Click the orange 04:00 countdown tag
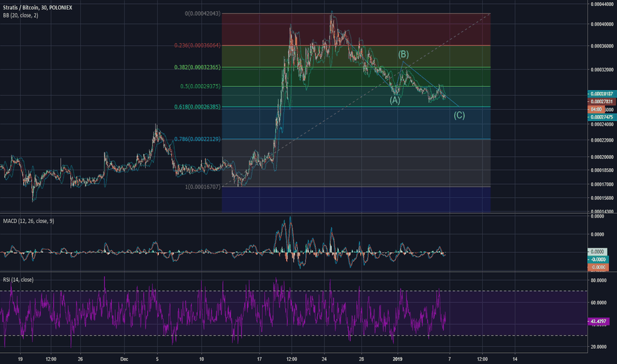The width and height of the screenshot is (617, 364). [x=596, y=109]
